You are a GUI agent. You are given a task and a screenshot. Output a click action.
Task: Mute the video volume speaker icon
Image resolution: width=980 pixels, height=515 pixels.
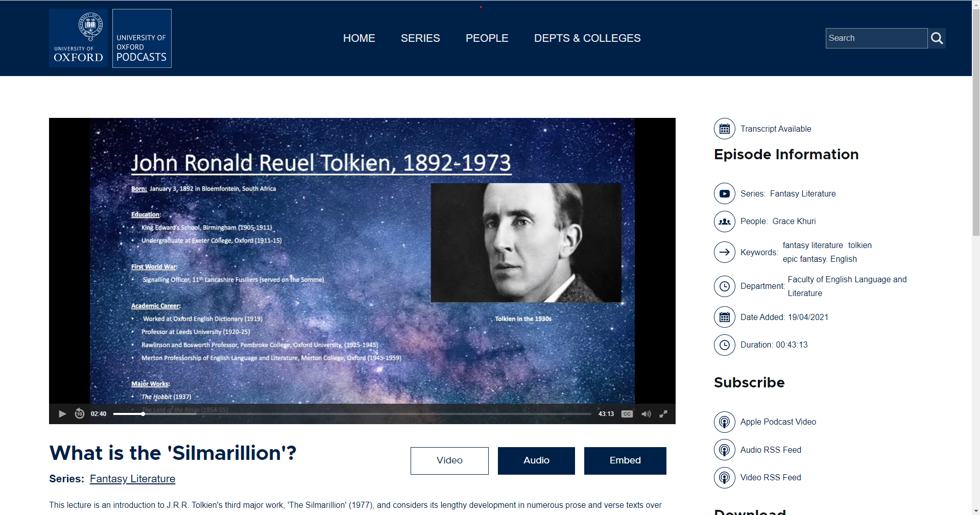click(x=646, y=414)
